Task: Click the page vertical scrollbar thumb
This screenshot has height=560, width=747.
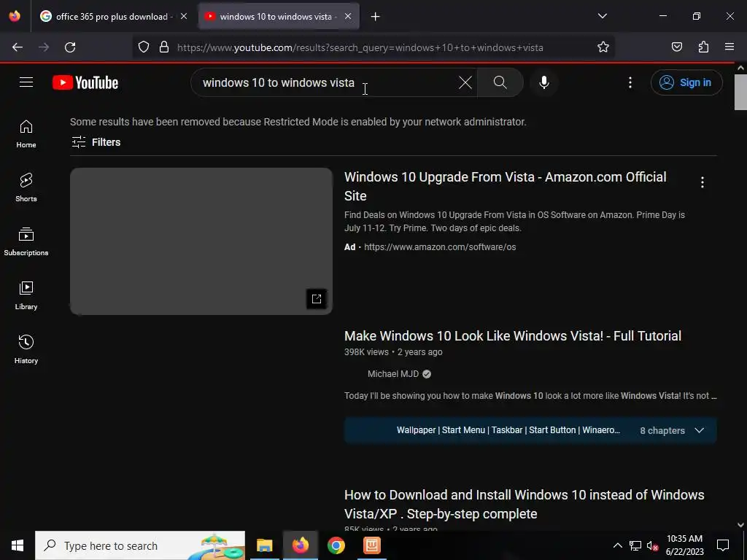Action: coord(740,92)
